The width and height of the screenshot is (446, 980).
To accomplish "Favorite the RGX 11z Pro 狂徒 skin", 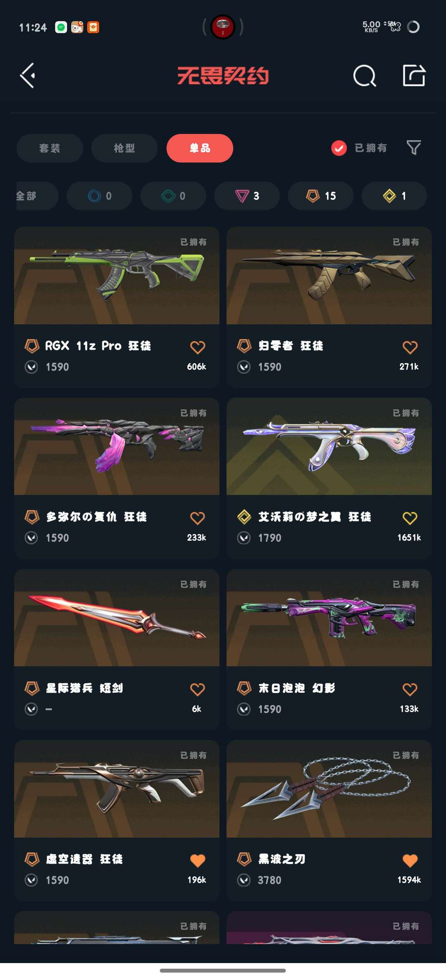I will point(197,347).
